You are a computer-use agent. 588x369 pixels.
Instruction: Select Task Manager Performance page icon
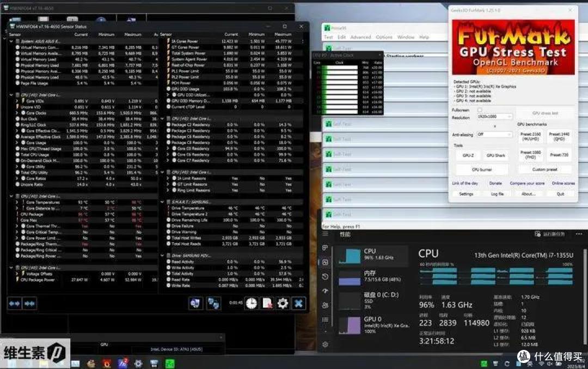(x=325, y=262)
